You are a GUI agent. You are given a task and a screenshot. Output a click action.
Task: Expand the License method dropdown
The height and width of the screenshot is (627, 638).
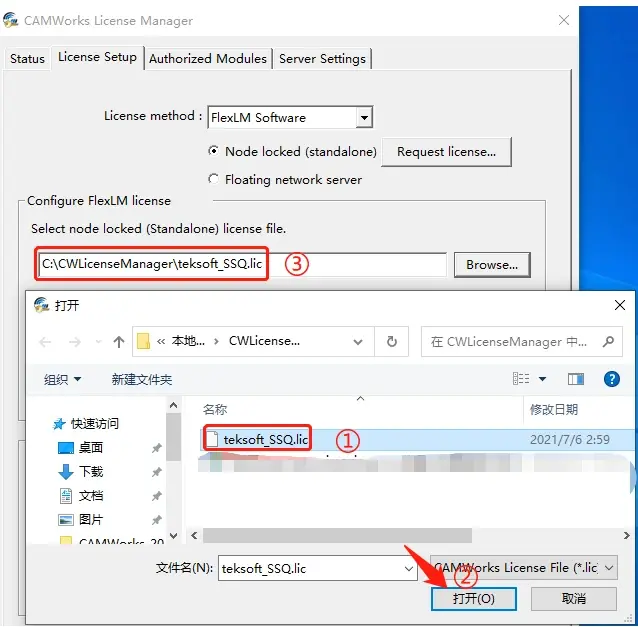[364, 118]
